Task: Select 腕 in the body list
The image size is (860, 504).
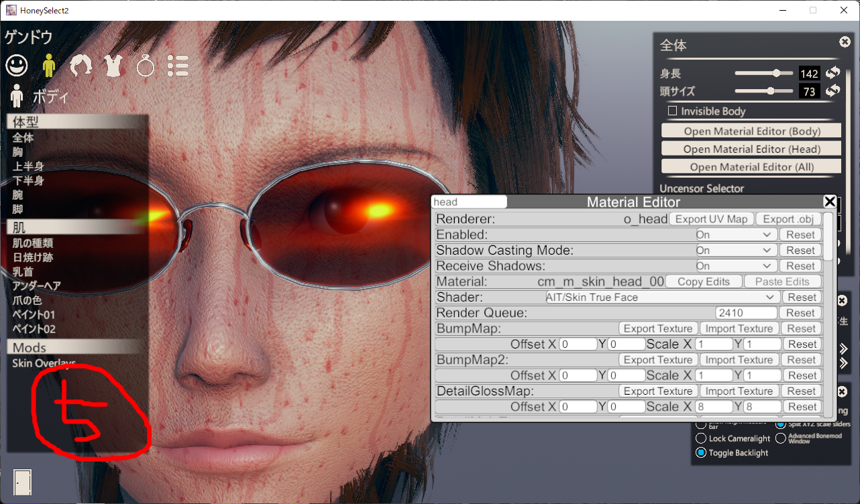Action: [17, 195]
